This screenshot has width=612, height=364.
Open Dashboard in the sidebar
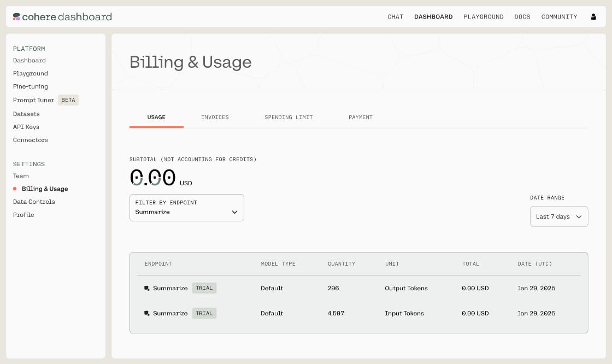30,60
